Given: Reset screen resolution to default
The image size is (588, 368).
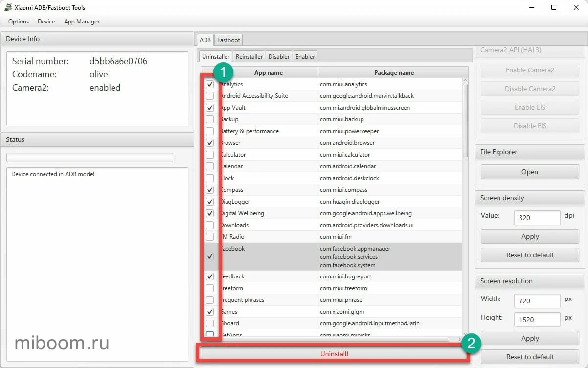Looking at the screenshot, I should point(530,357).
